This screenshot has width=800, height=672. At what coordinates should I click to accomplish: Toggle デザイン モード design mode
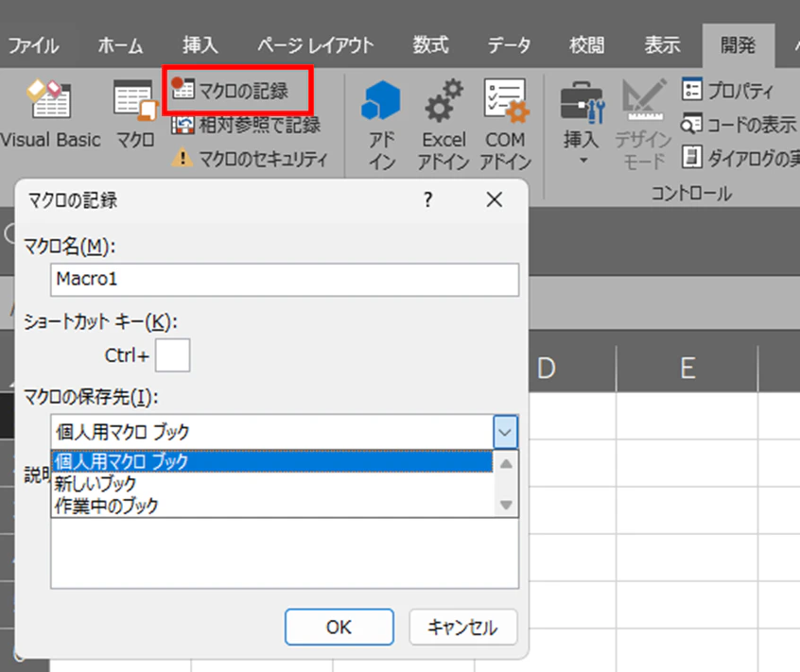[643, 125]
